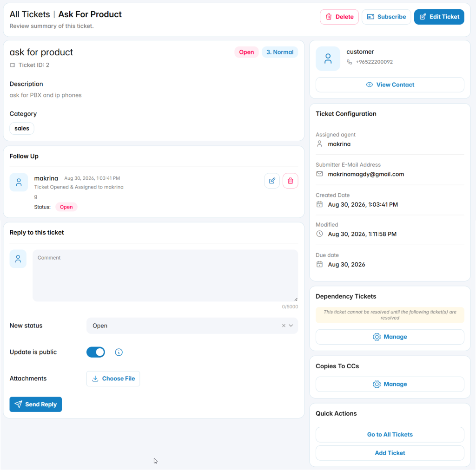Viewport: 476px width, 470px height.
Task: Delete the makrina follow-up via trash icon
Action: click(290, 181)
